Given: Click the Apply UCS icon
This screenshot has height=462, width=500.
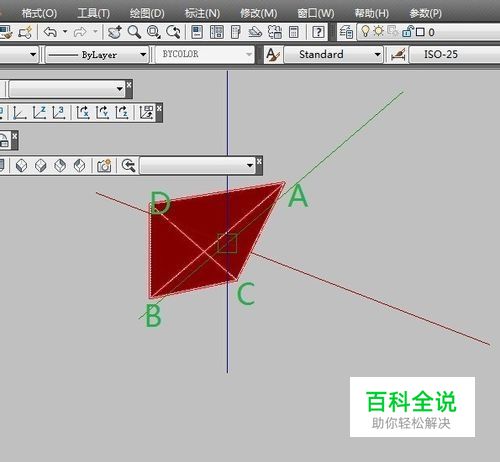Looking at the screenshot, I should [x=146, y=113].
